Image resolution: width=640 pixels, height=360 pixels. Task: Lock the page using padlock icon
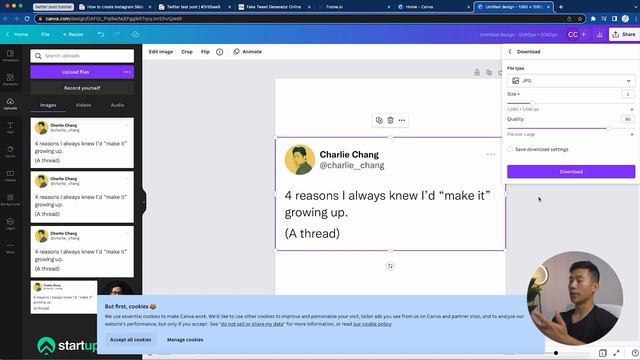coord(477,72)
